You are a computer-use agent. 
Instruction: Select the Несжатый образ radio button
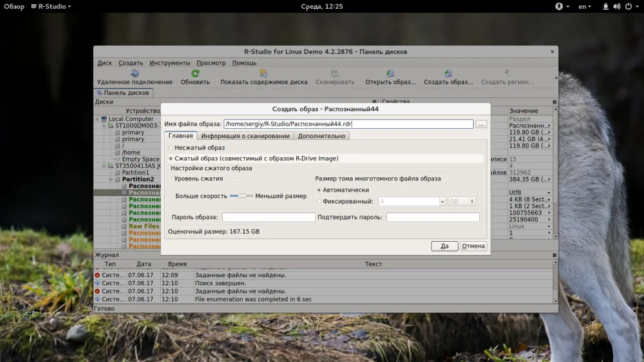tap(170, 148)
